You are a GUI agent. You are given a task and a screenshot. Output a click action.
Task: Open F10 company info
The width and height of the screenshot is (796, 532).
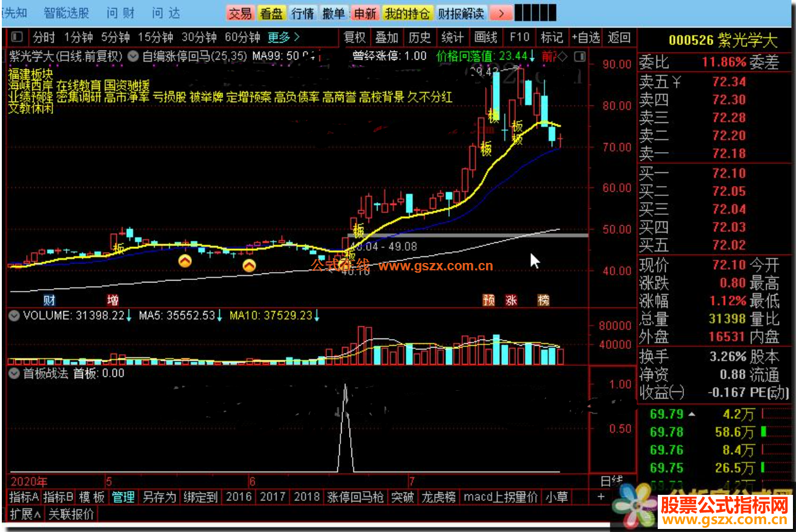pos(520,38)
